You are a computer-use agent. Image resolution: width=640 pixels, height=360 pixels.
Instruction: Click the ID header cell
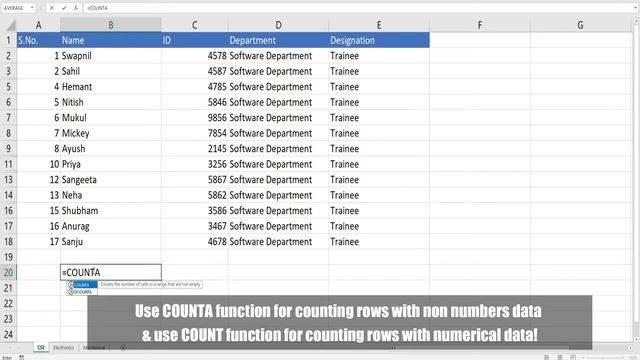click(194, 40)
